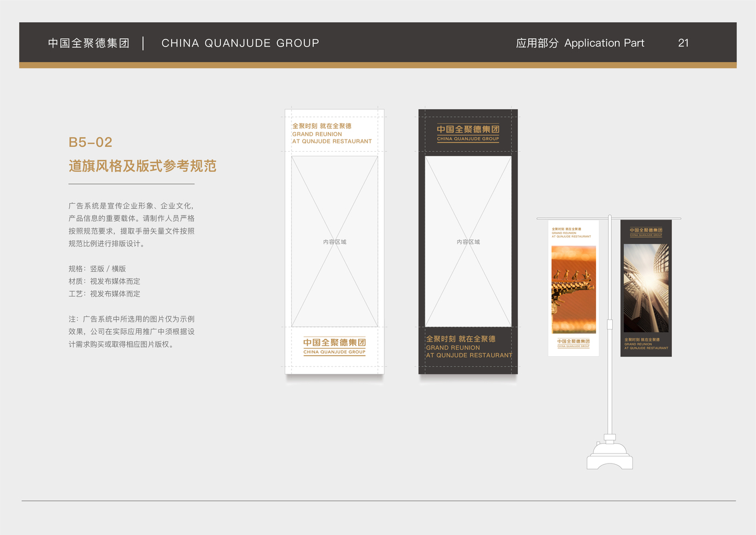Click white banner '内容区域' placeholder
Viewport: 756px width, 535px height.
(x=335, y=242)
